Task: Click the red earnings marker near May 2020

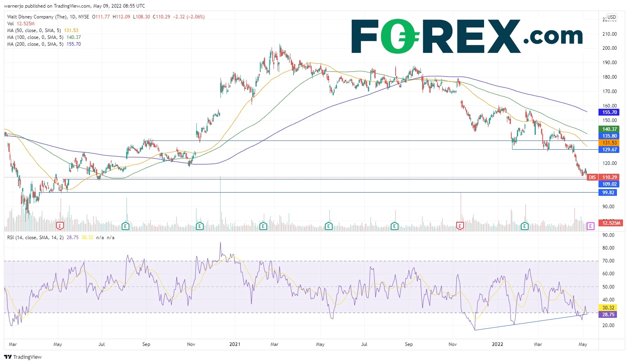Action: (60, 226)
